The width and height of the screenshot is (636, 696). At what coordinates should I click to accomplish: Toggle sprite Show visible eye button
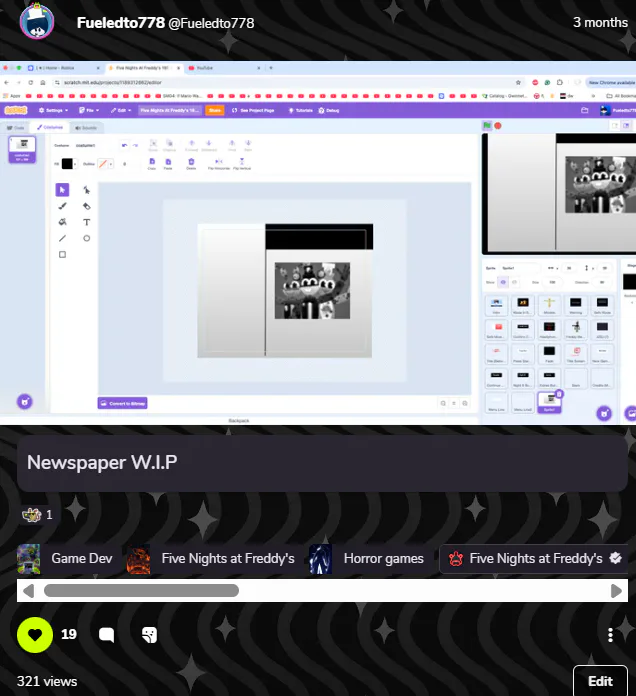coord(503,282)
